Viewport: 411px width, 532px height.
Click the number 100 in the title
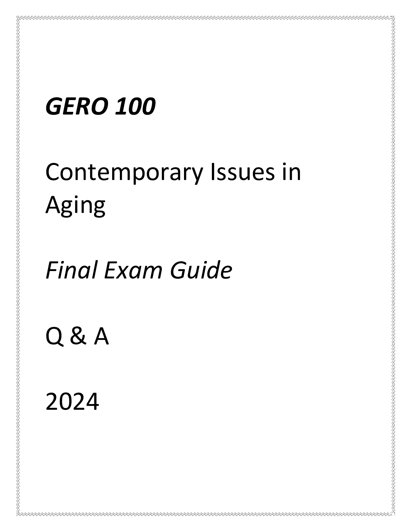point(135,107)
